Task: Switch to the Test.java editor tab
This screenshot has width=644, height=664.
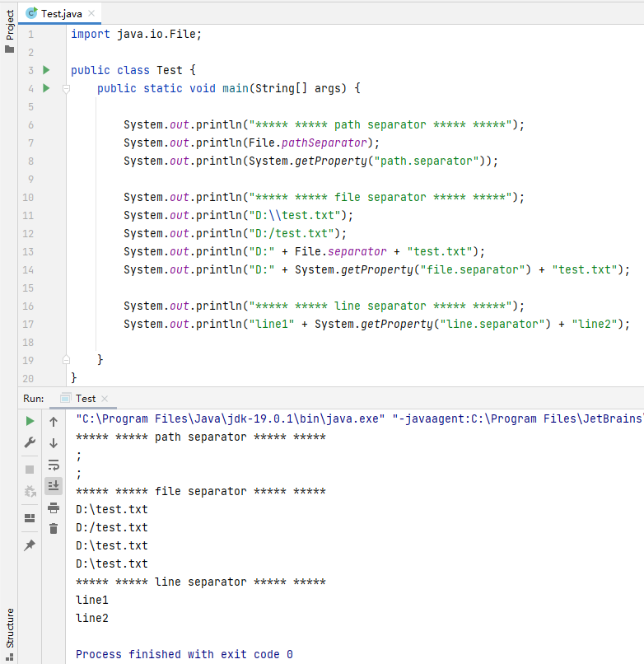Action: (x=58, y=13)
